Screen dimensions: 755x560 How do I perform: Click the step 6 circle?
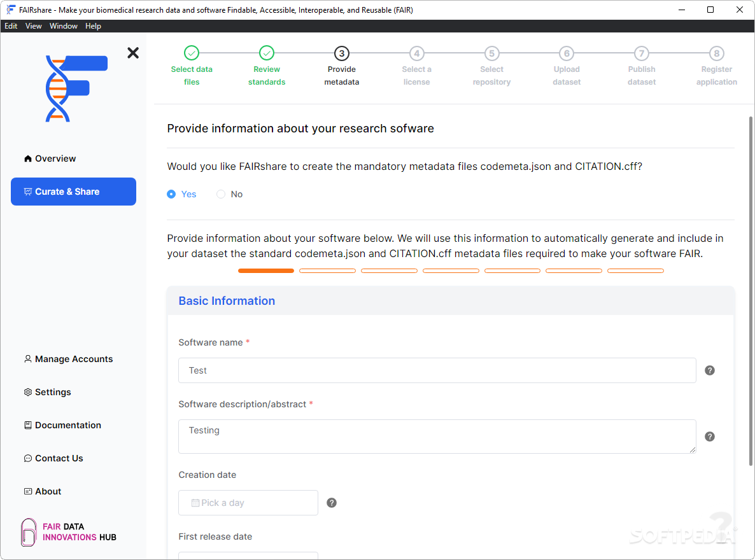(x=567, y=53)
